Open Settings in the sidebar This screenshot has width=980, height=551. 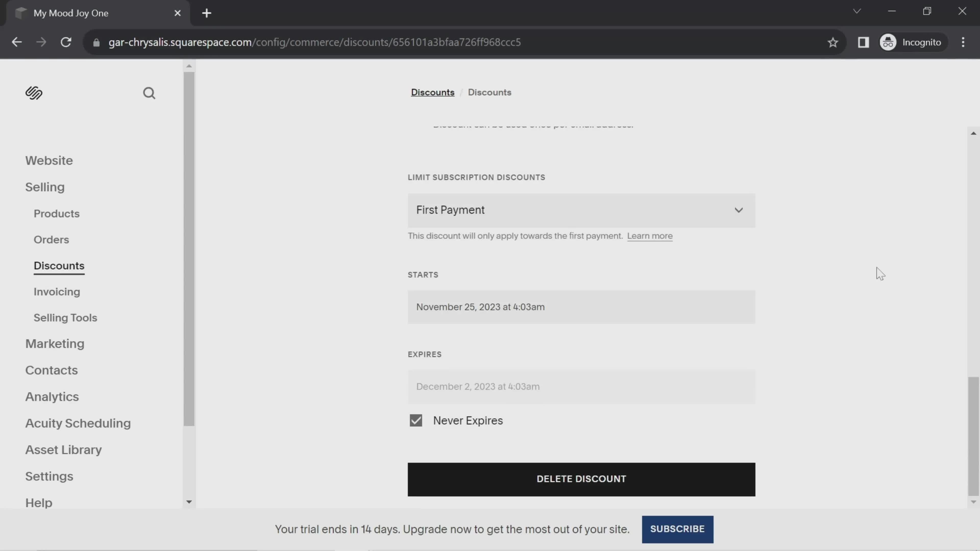click(49, 477)
